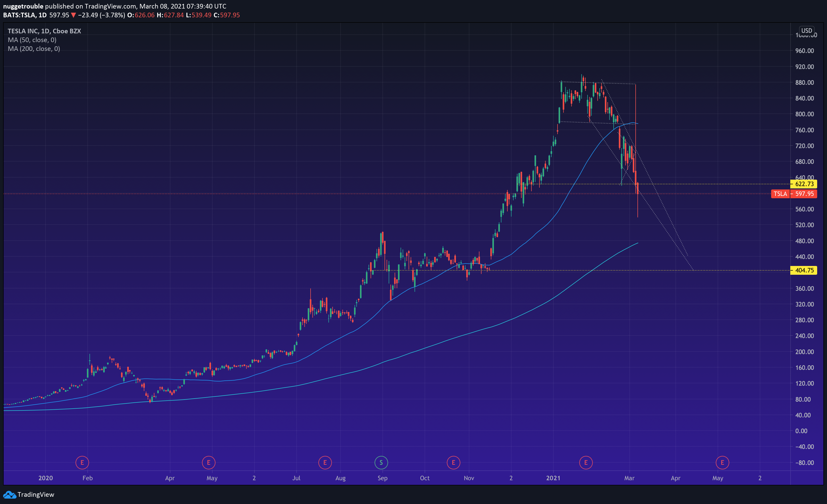Click the −23.49 (−3.78%) change text
The image size is (827, 504).
(102, 15)
